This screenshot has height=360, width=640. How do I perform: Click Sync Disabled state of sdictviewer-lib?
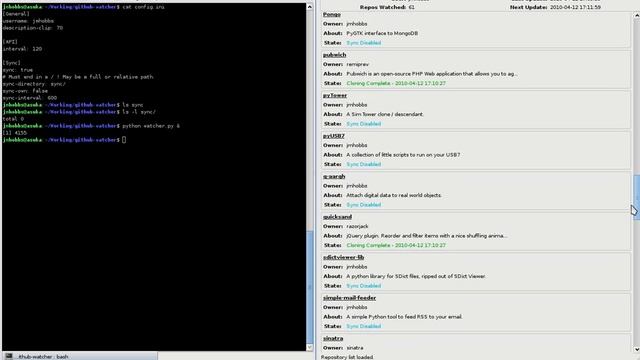point(364,286)
